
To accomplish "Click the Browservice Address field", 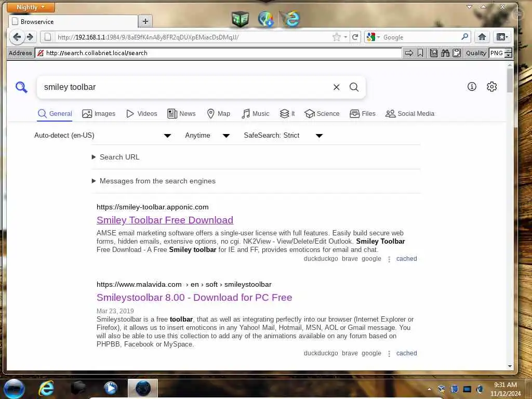I will 218,53.
